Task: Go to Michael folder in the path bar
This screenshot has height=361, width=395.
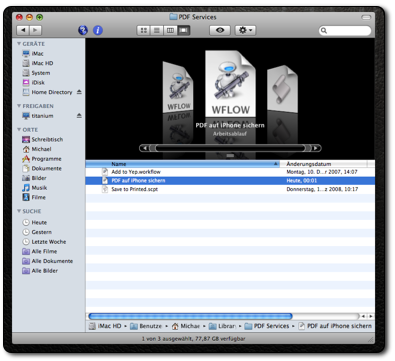Action: pos(186,326)
